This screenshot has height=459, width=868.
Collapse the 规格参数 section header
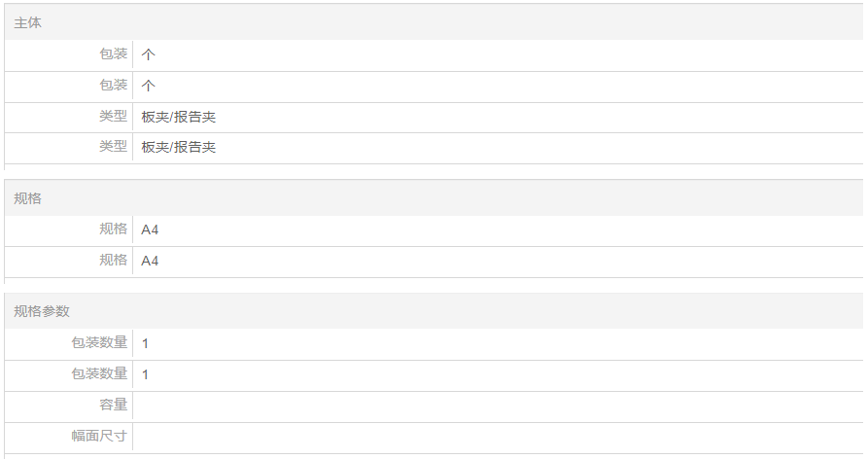click(x=42, y=311)
